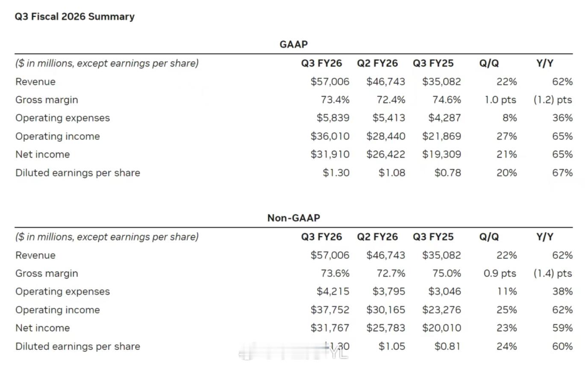
Task: Click Non-GAAP operating income value $37,752
Action: (330, 310)
